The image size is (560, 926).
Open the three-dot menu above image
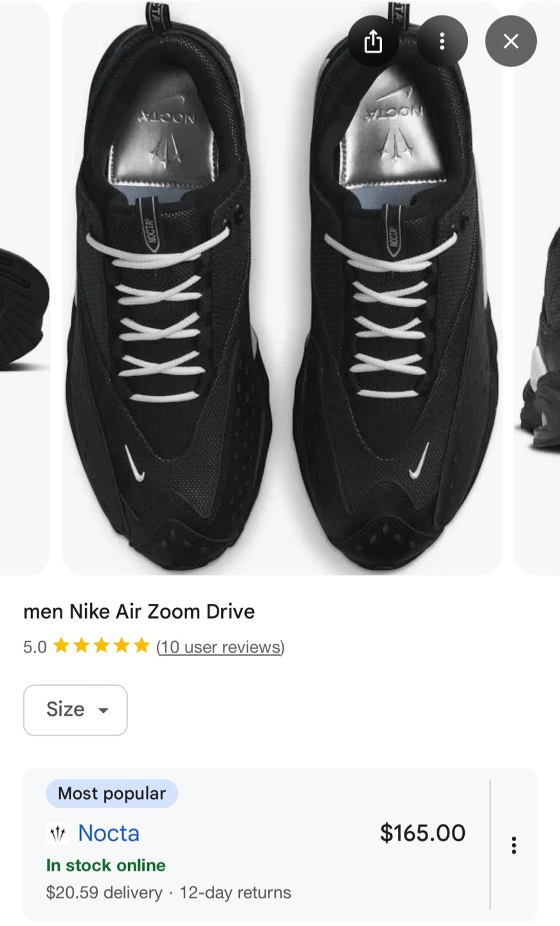442,41
